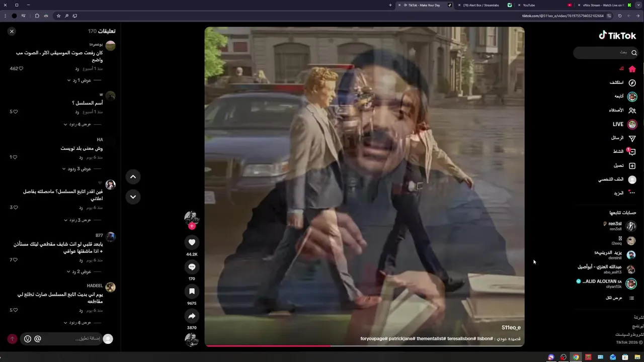Click the browser back arrow
This screenshot has width=644, height=362.
pos(638,16)
